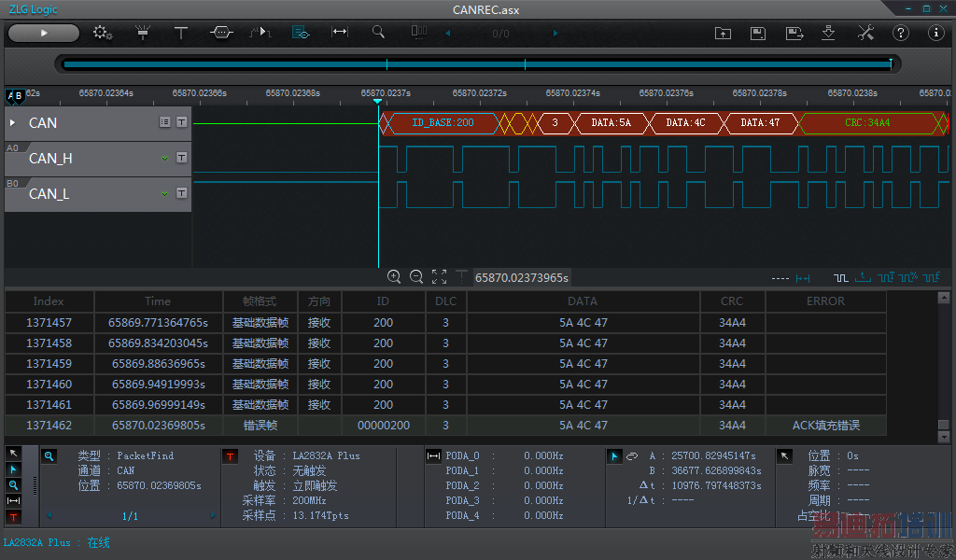Open CAN_H channel green dropdown arrow
The image size is (956, 560).
click(x=165, y=158)
